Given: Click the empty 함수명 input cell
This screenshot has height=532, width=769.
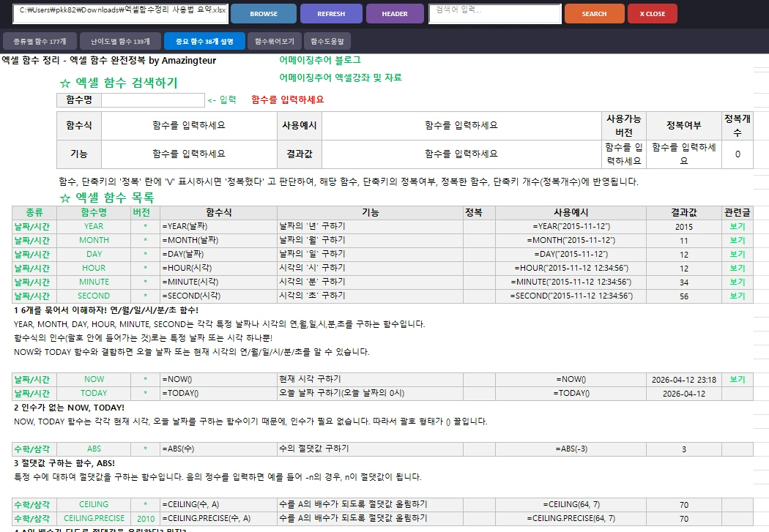Looking at the screenshot, I should [152, 100].
